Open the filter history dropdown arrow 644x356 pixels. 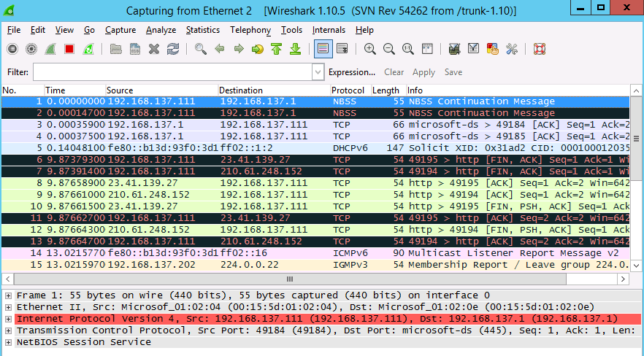pos(318,72)
